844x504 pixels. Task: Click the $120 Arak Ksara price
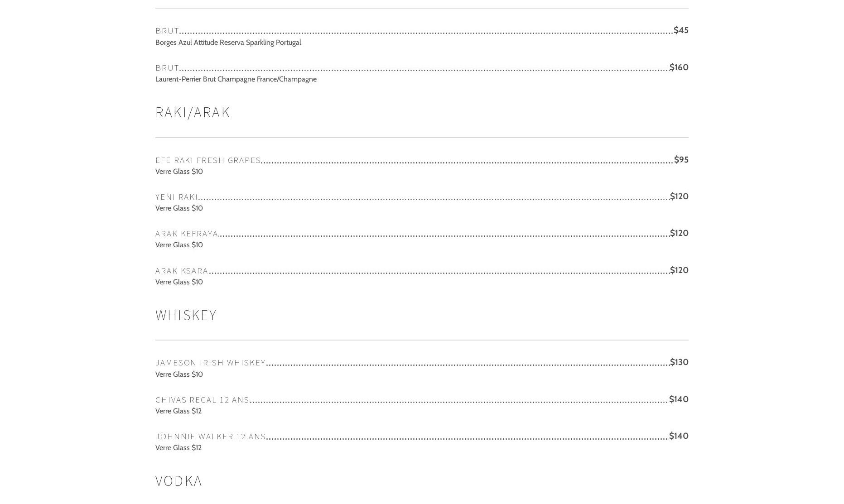pyautogui.click(x=679, y=270)
